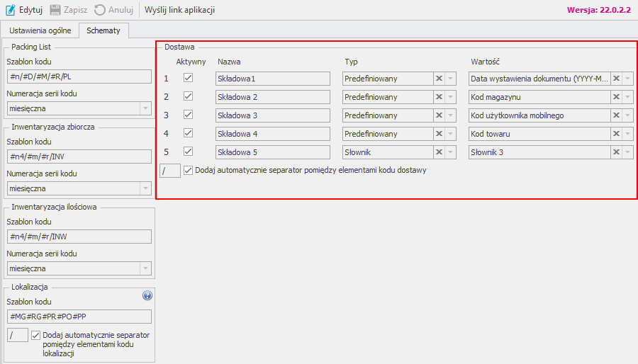Click the Edytuj pencil icon

(x=10, y=10)
